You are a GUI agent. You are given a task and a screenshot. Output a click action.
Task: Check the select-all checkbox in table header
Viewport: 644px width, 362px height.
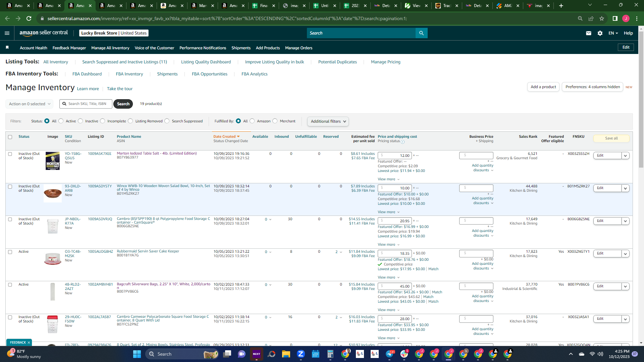[10, 137]
